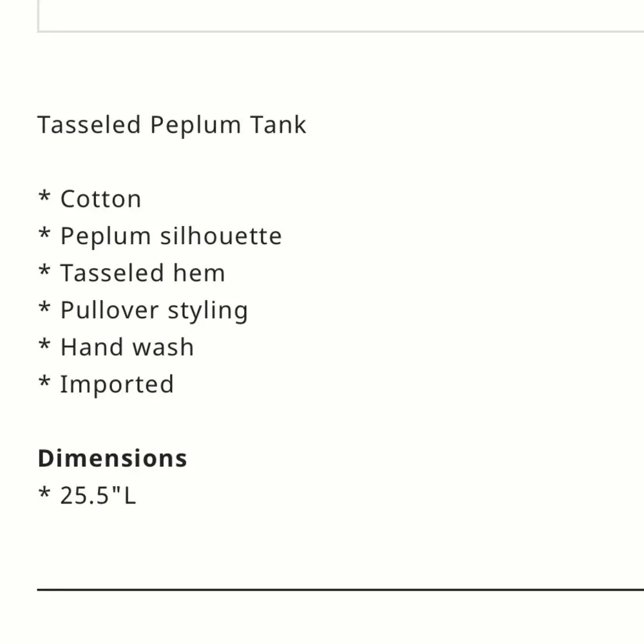Screen dimensions: 644x644
Task: Click the asterisk bullet before "Pullover styling"
Action: (x=44, y=308)
